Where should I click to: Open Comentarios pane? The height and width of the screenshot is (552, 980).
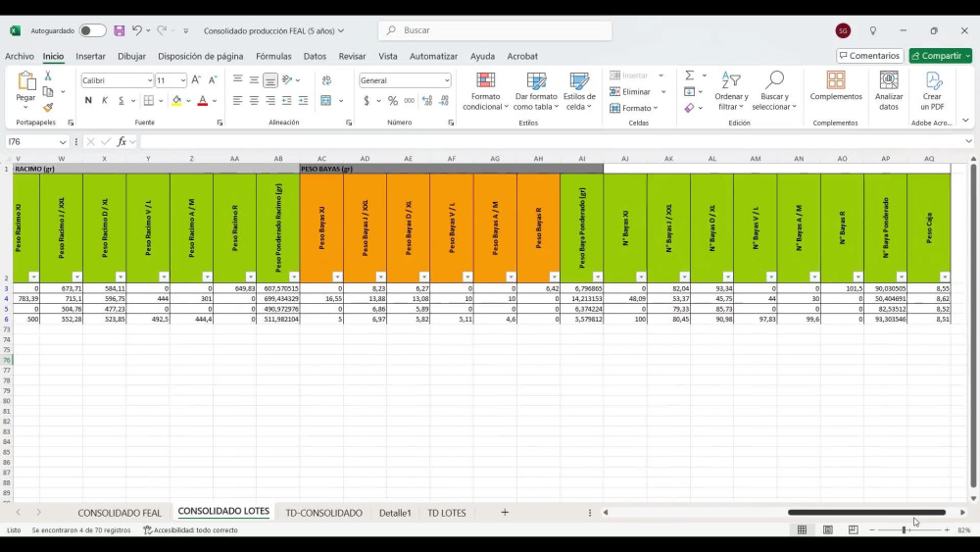pyautogui.click(x=869, y=56)
